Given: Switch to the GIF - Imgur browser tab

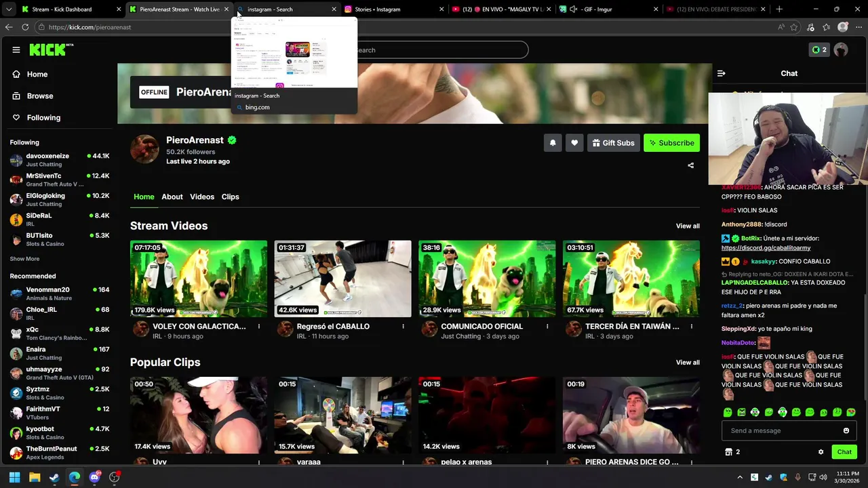Looking at the screenshot, I should [x=608, y=9].
